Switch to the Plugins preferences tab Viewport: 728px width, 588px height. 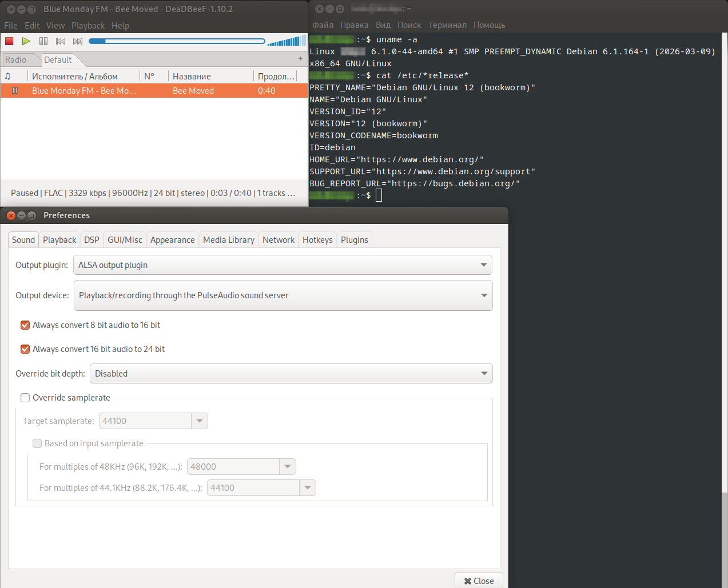coord(354,240)
